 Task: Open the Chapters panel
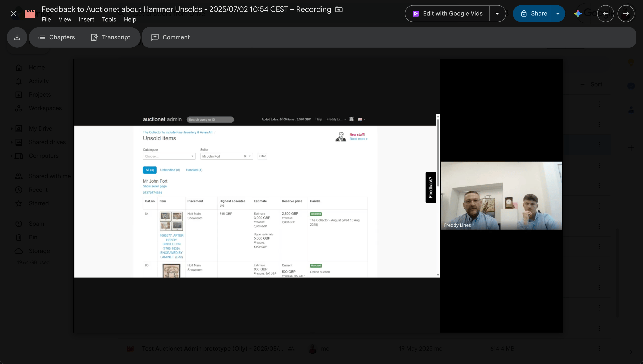click(x=57, y=37)
